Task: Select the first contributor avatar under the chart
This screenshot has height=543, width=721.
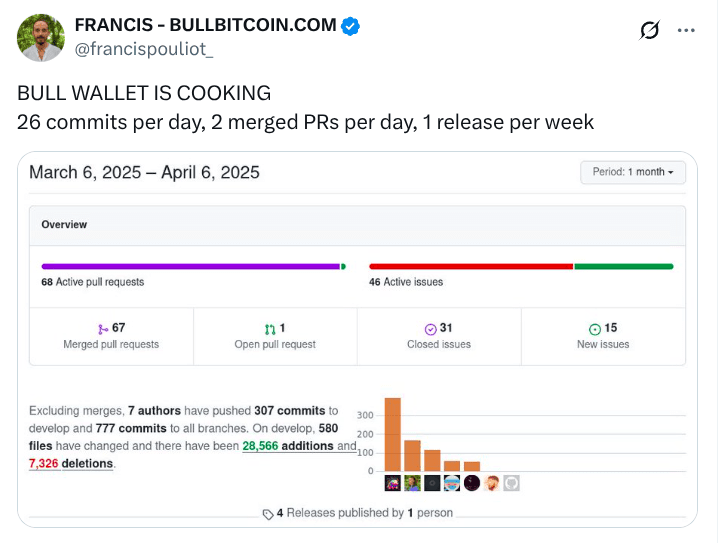Action: [392, 483]
